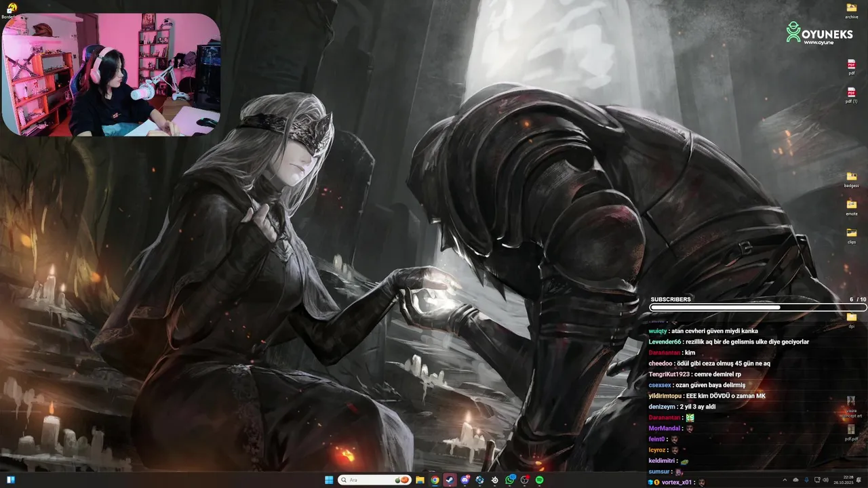
Task: Open the pdf (1) desktop file
Action: point(852,96)
